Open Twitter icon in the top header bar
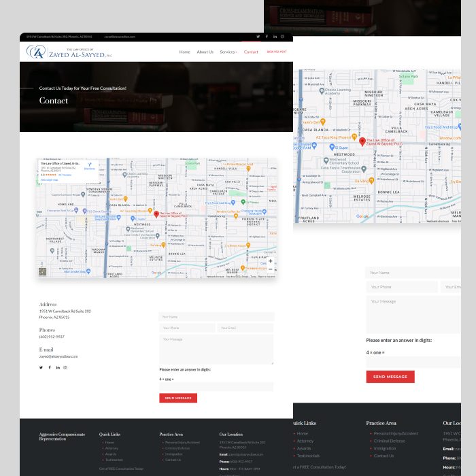476x476 pixels. (258, 36)
